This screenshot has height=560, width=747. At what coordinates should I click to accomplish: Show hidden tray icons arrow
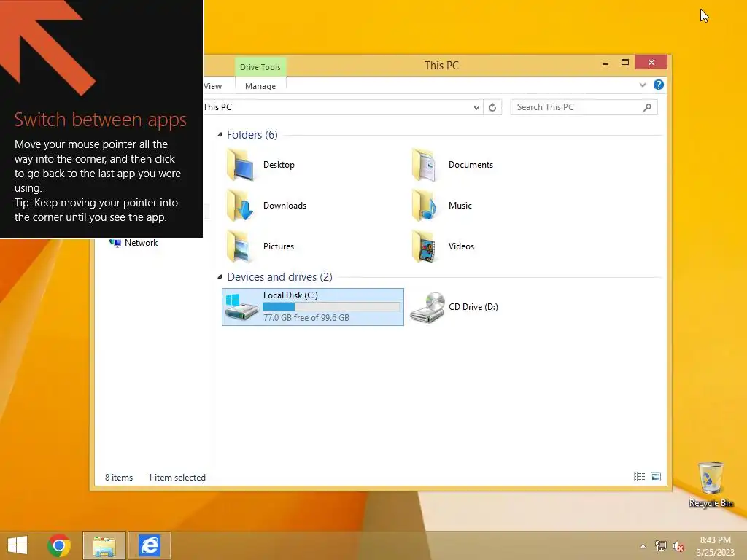pos(643,546)
